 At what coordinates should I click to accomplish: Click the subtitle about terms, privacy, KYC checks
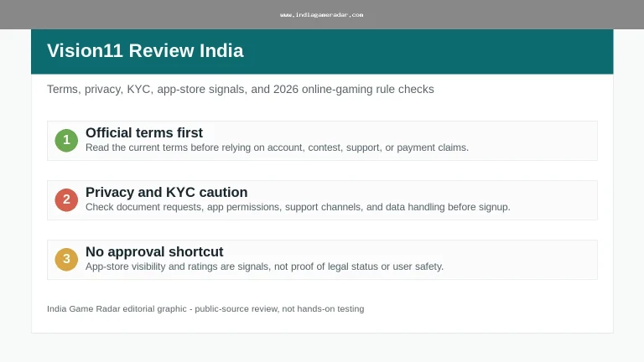click(241, 89)
